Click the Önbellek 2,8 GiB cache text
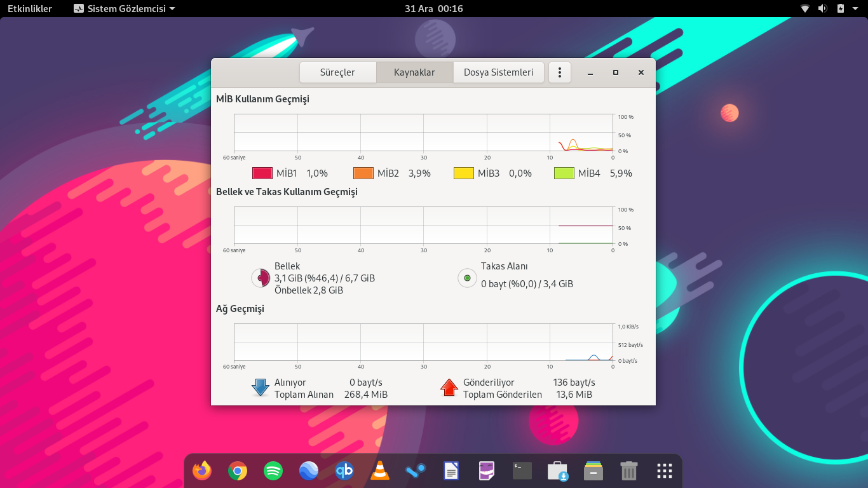The width and height of the screenshot is (868, 488). (x=309, y=290)
